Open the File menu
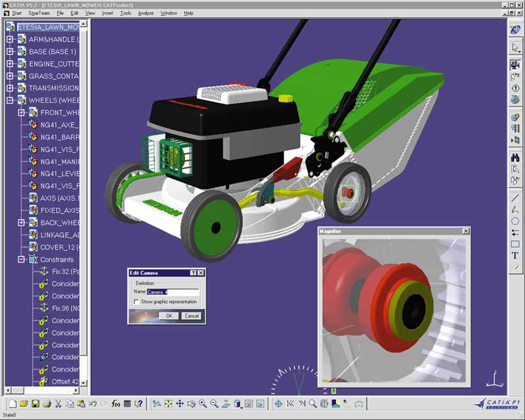The image size is (525, 420). pyautogui.click(x=60, y=13)
